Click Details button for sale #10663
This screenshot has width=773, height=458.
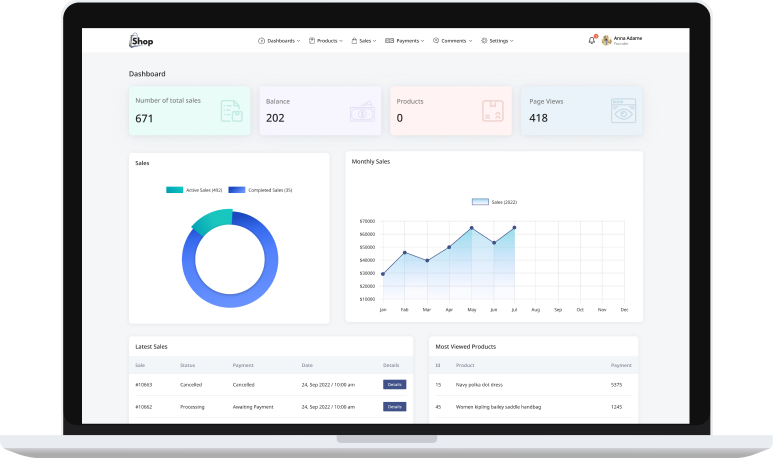point(394,384)
